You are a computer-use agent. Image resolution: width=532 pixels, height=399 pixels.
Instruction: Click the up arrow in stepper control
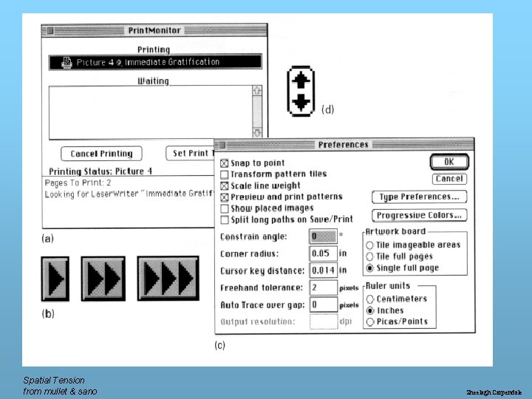pyautogui.click(x=301, y=81)
